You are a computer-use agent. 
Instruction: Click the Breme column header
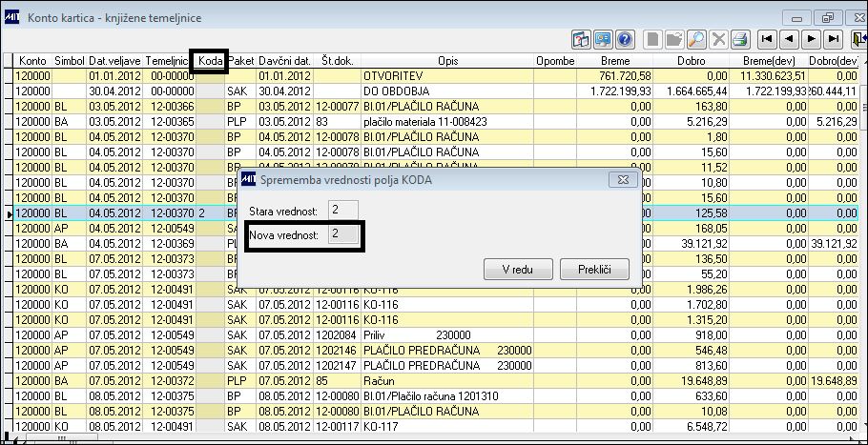[615, 61]
